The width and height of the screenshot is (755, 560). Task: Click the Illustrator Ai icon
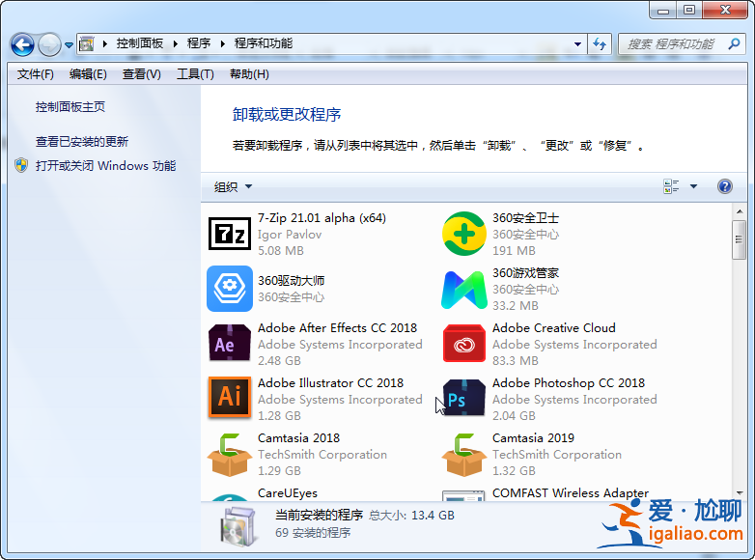tap(229, 397)
